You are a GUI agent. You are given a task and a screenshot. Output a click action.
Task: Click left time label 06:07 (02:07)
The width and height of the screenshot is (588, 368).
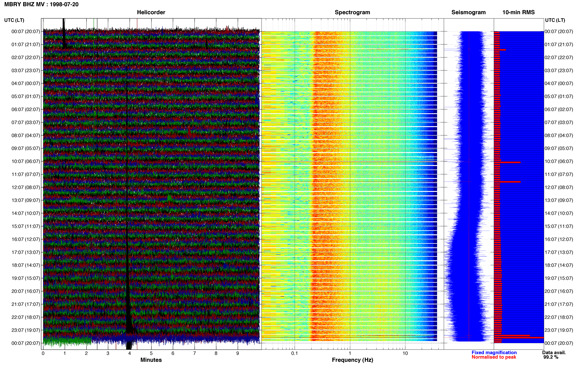(26, 109)
